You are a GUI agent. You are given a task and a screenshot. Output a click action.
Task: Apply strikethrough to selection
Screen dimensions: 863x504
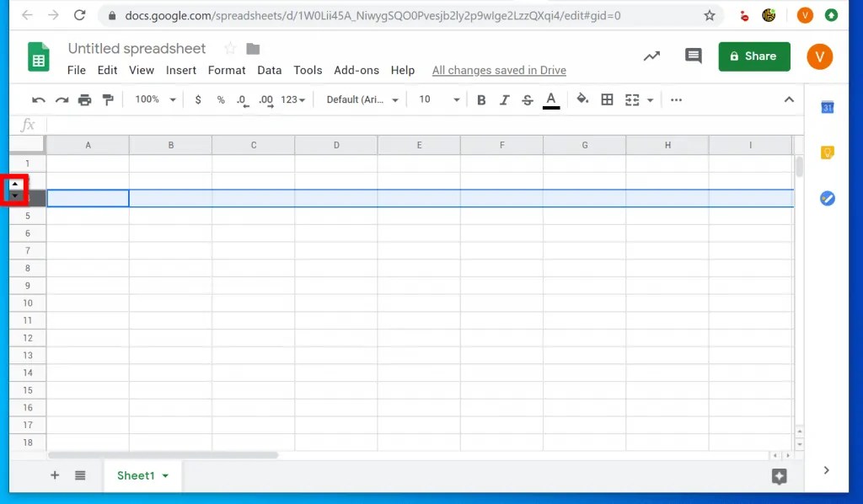click(x=527, y=99)
